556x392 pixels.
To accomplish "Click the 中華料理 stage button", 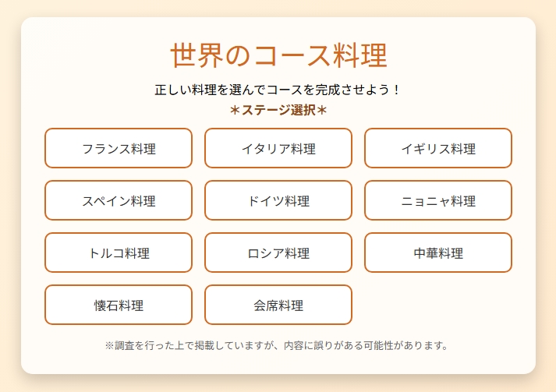I will click(x=438, y=253).
